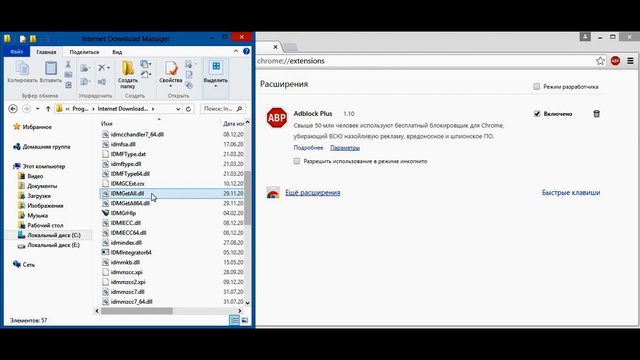Uncheck the Включено checkbox for Adblock Plus
640x360 pixels.
pyautogui.click(x=537, y=114)
